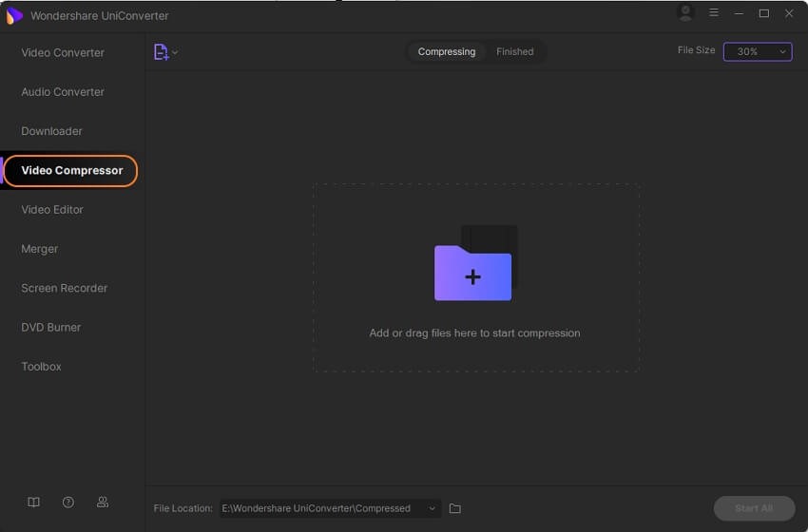This screenshot has width=808, height=532.
Task: Open the user guide book icon
Action: coord(34,502)
